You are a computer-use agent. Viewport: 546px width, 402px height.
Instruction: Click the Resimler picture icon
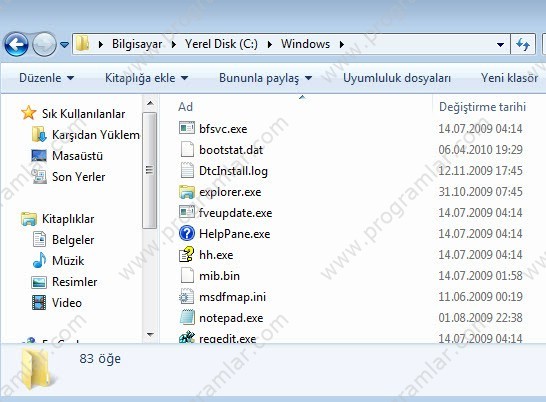point(39,282)
